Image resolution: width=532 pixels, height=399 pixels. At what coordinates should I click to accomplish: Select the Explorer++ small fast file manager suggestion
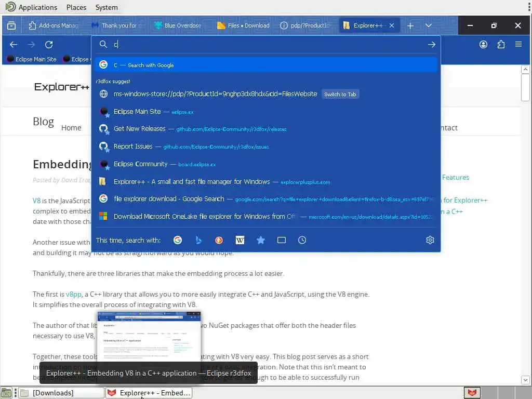coord(267,182)
